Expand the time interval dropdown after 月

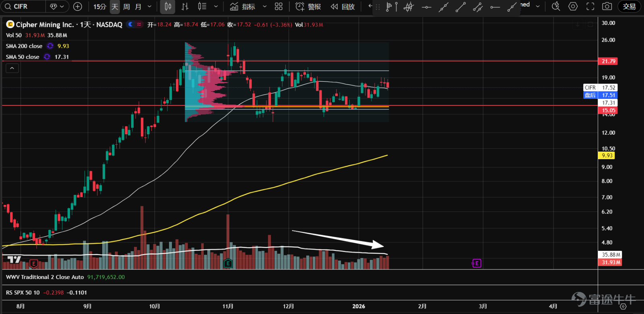click(150, 6)
